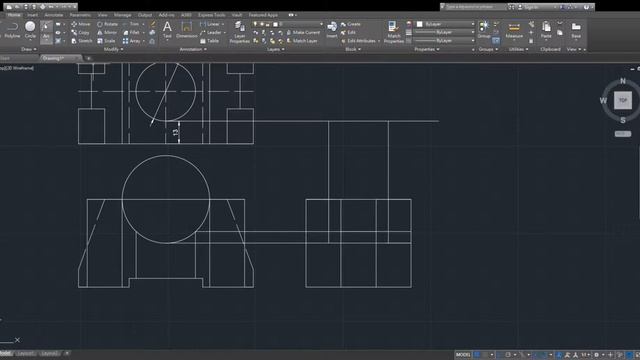This screenshot has height=360, width=640.
Task: Click the Move tool
Action: [81, 24]
